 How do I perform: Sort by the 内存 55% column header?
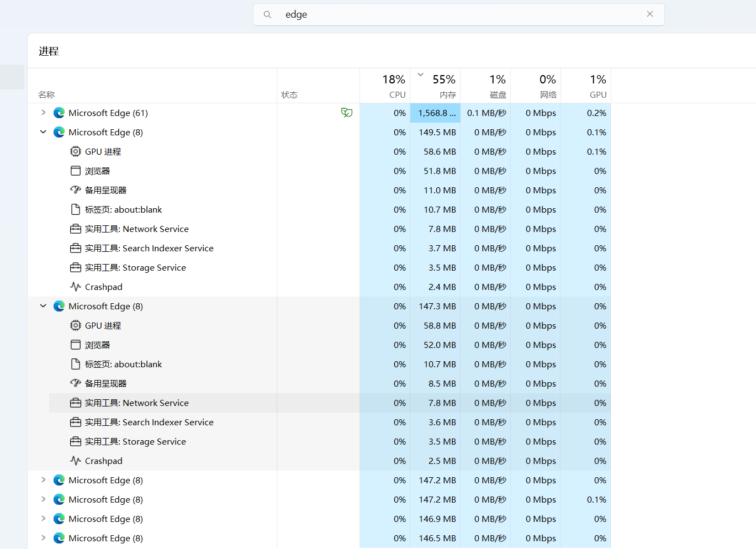click(x=435, y=86)
